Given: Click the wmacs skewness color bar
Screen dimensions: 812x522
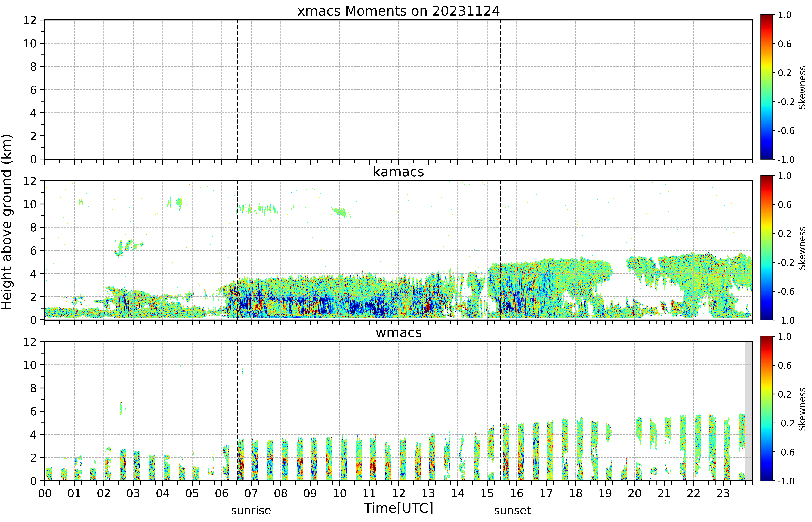Looking at the screenshot, I should point(767,408).
